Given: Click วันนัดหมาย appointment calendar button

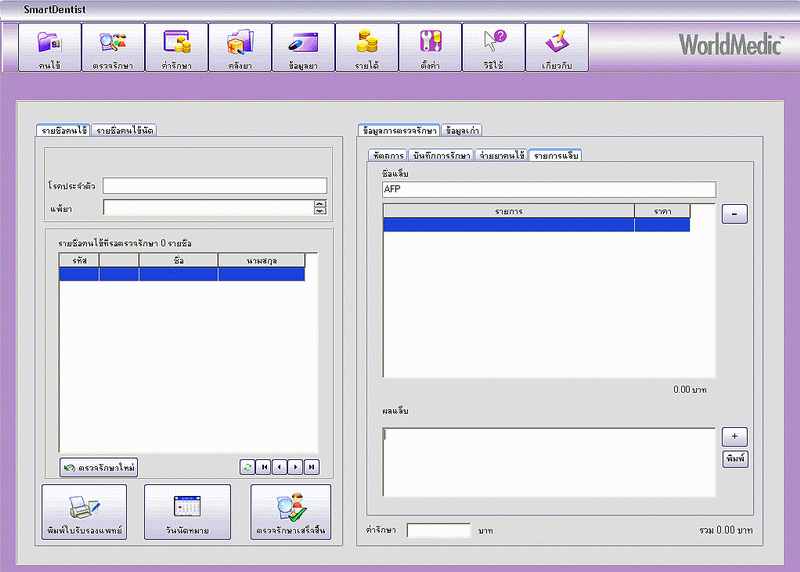Looking at the screenshot, I should point(187,512).
